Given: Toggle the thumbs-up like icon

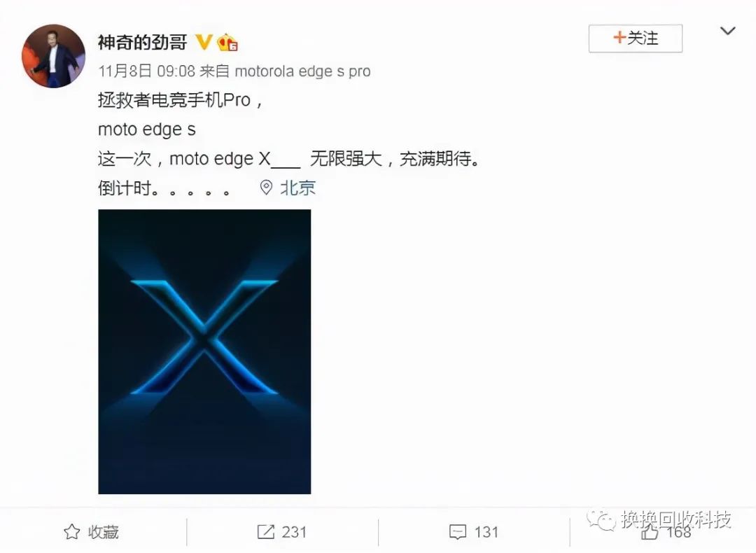Looking at the screenshot, I should coord(650,533).
